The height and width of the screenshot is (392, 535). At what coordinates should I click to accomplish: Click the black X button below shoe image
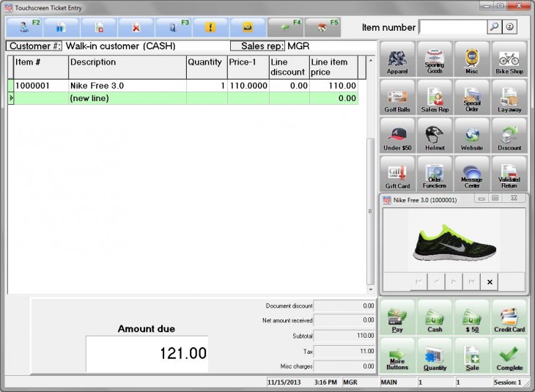pyautogui.click(x=490, y=282)
